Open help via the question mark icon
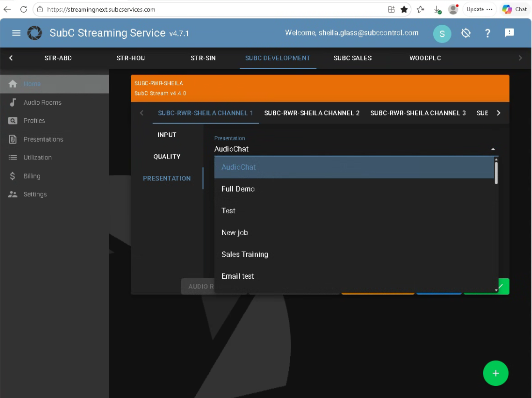 (x=487, y=33)
